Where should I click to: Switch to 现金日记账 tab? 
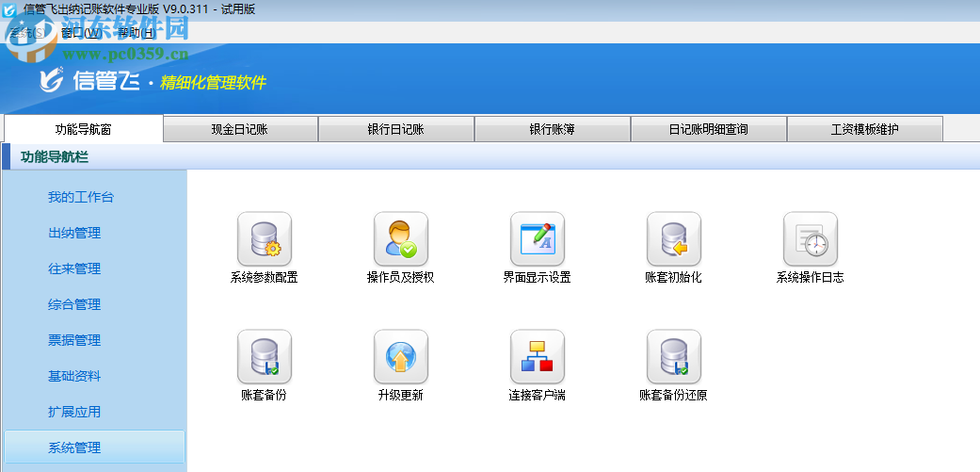pyautogui.click(x=241, y=129)
